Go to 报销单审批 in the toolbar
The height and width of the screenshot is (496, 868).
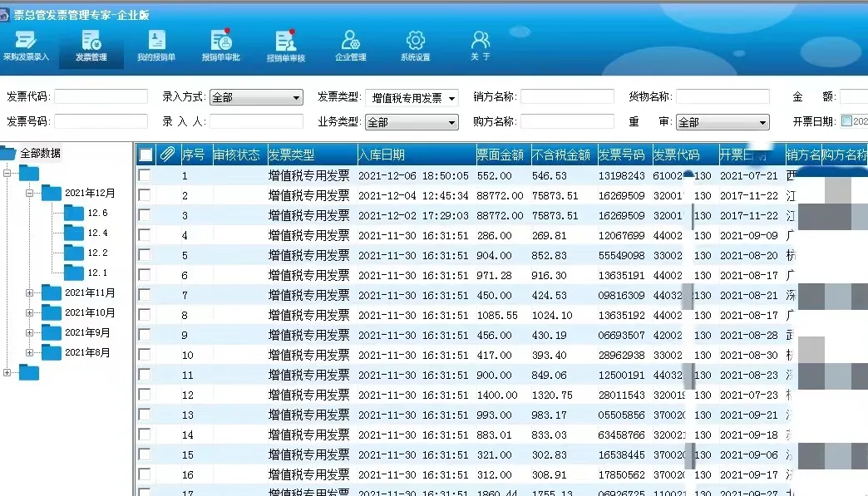(x=220, y=45)
